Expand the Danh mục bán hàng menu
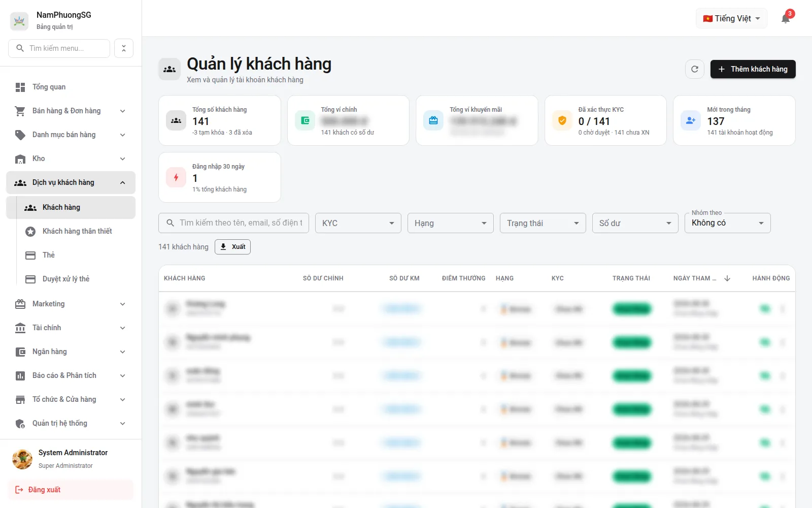Viewport: 812px width, 508px height. [71, 135]
